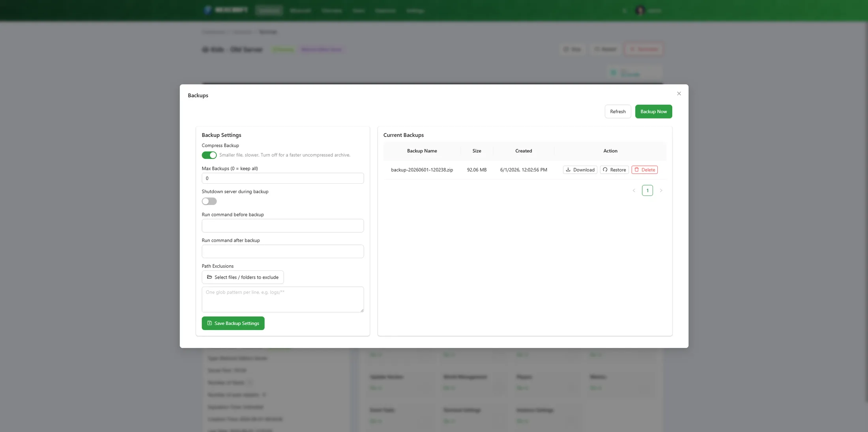Go to next page of backups

[x=661, y=190]
